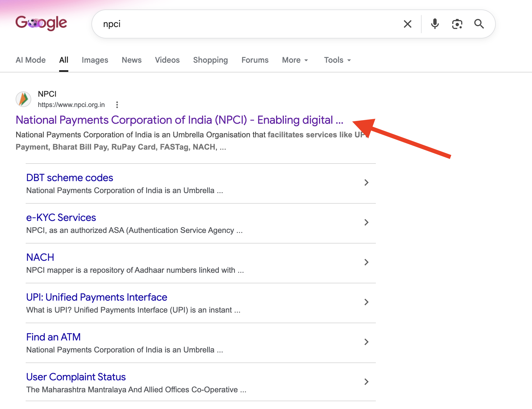The height and width of the screenshot is (409, 532).
Task: Open the News tab
Action: (x=132, y=60)
